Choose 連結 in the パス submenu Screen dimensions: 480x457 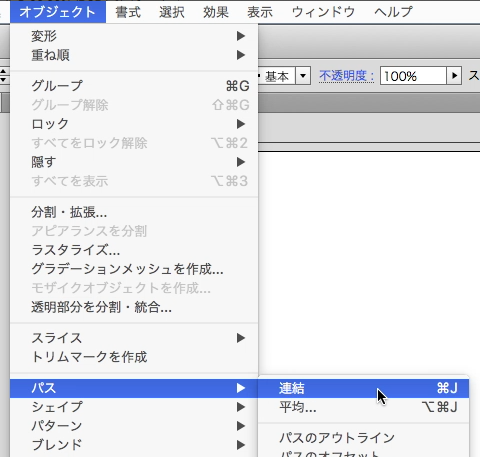point(364,388)
